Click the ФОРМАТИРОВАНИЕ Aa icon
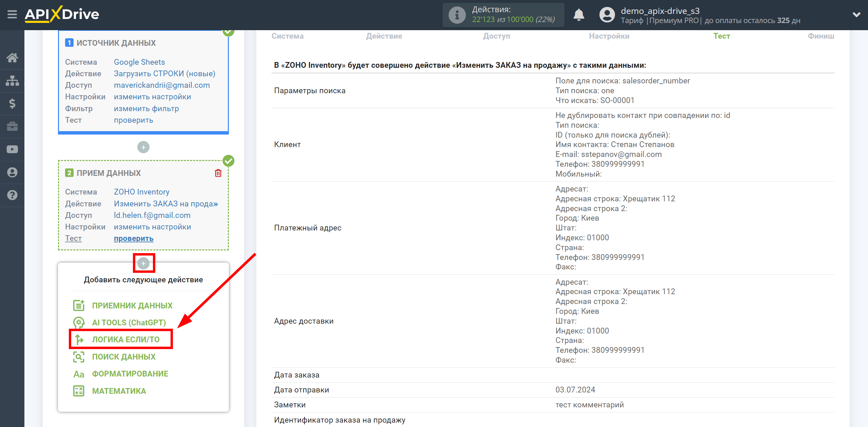The image size is (868, 427). coord(79,374)
